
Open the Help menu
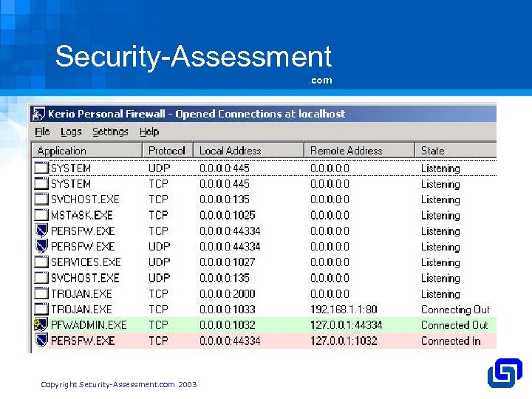pyautogui.click(x=149, y=132)
